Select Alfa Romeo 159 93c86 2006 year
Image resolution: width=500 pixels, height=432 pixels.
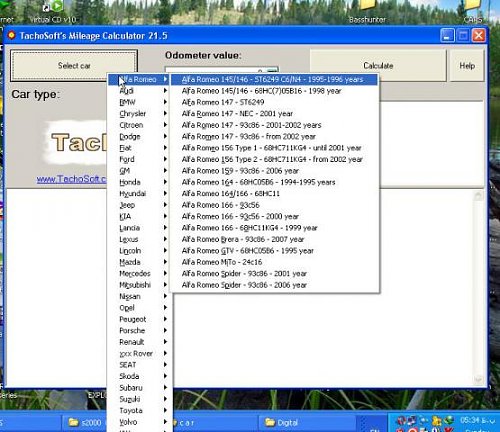[274, 171]
